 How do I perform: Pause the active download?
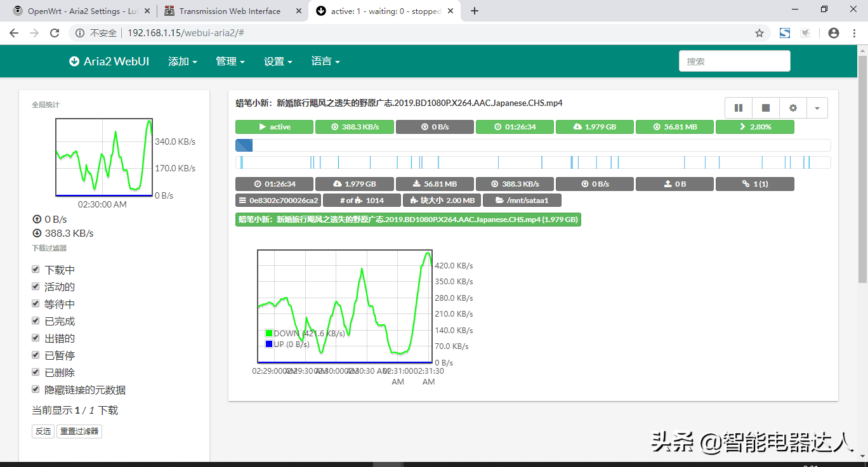pos(739,108)
